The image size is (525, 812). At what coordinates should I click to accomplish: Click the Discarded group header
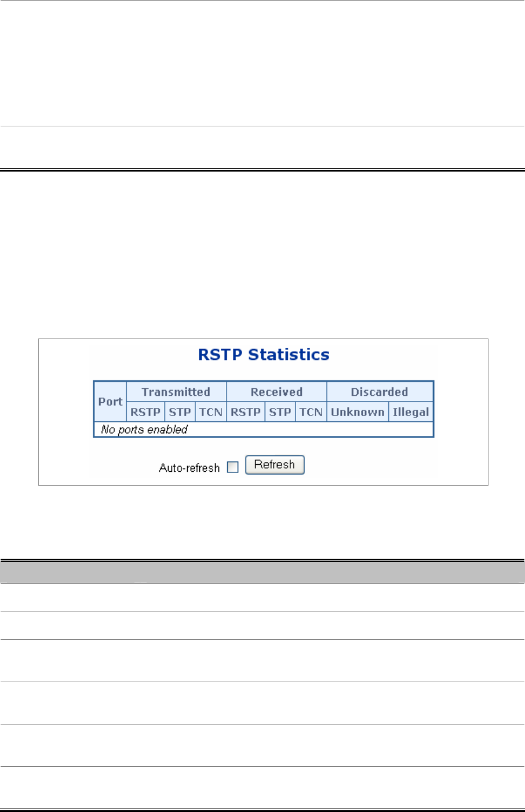click(x=380, y=392)
